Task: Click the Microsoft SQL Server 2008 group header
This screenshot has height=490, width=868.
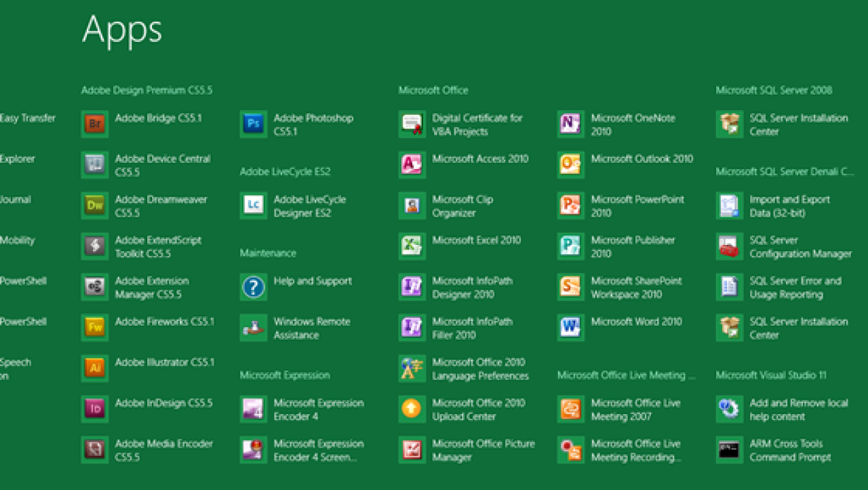Action: tap(774, 90)
